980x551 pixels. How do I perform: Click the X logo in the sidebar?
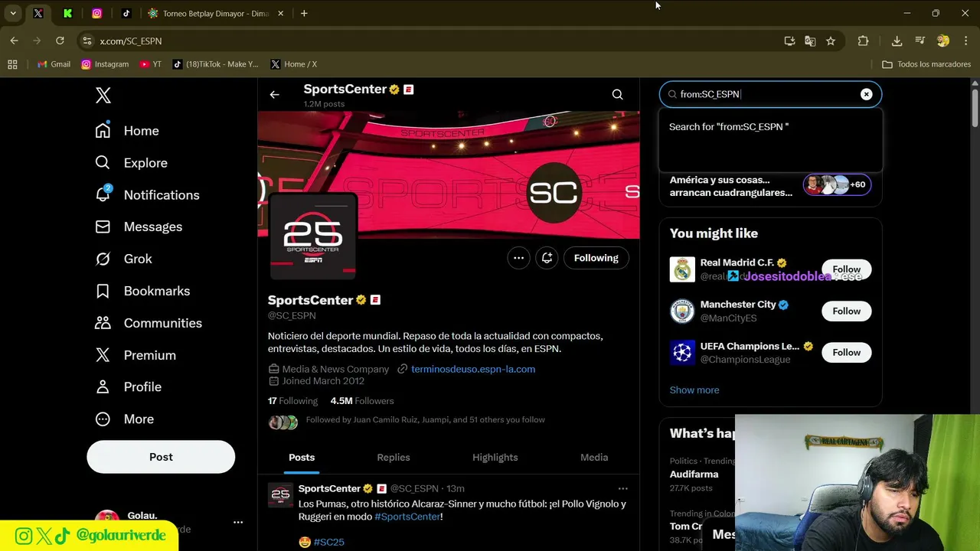(x=103, y=95)
